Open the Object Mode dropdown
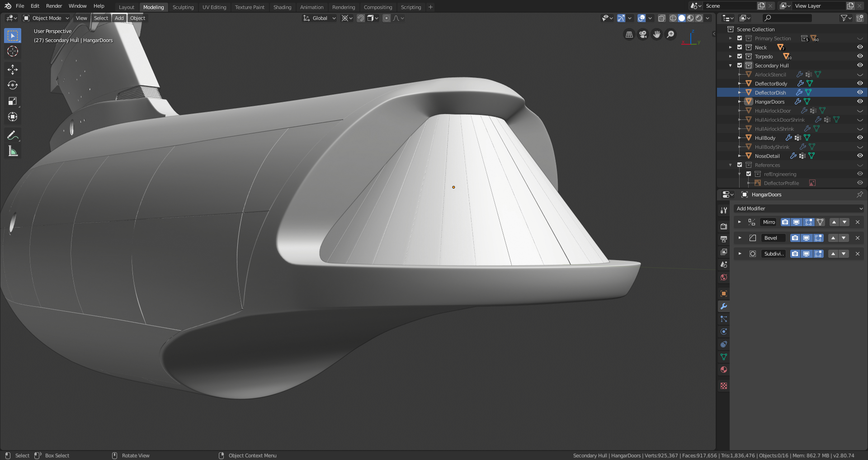 47,18
